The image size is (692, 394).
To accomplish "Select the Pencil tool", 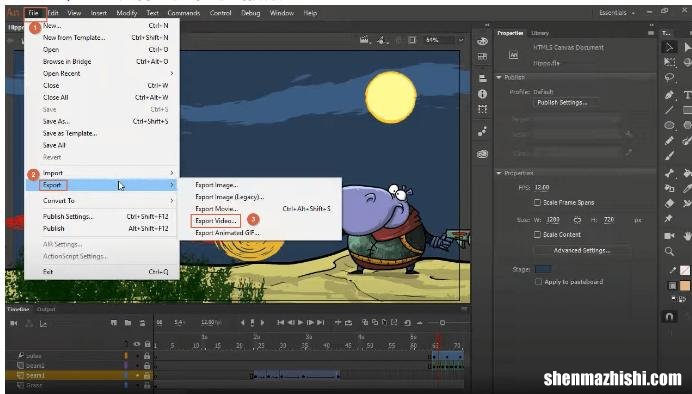I will (669, 140).
